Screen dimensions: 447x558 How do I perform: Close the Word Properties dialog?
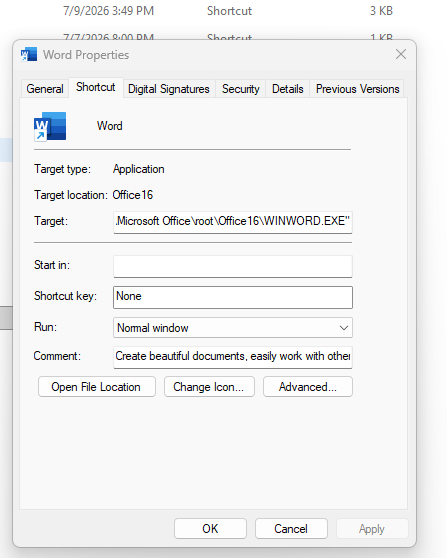pos(401,54)
